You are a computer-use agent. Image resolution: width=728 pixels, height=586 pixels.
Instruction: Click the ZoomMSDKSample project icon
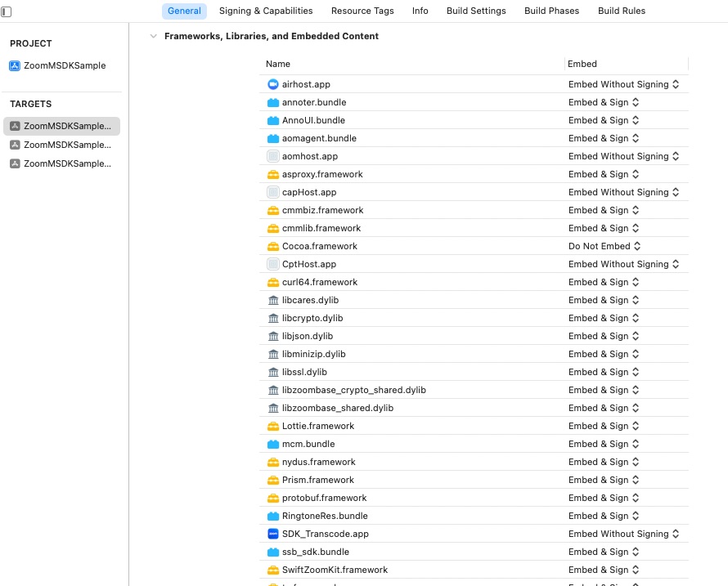(x=15, y=66)
